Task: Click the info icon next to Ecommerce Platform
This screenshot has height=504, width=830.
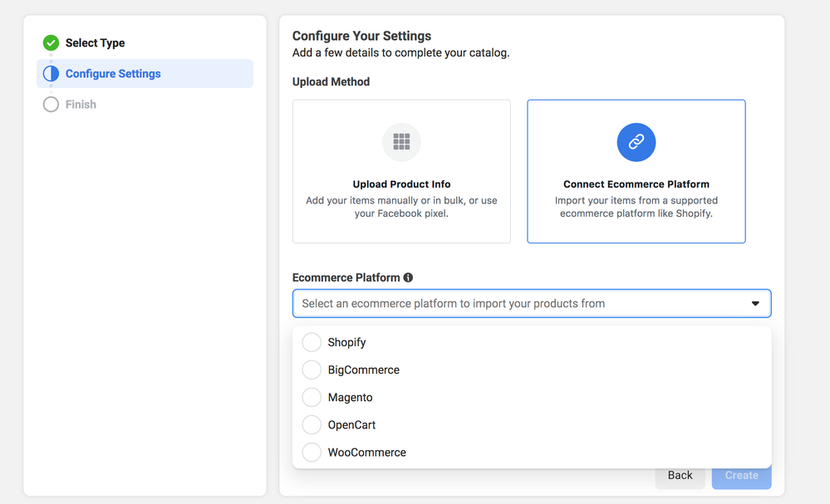Action: tap(408, 277)
